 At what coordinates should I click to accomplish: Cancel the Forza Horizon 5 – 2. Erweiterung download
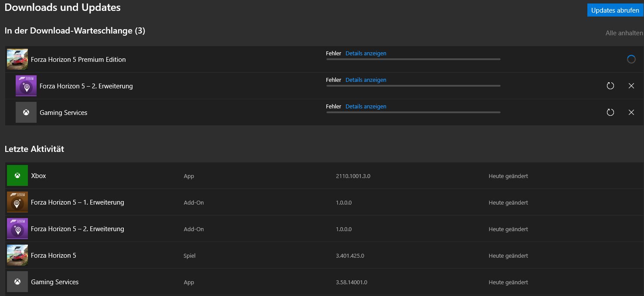(631, 86)
